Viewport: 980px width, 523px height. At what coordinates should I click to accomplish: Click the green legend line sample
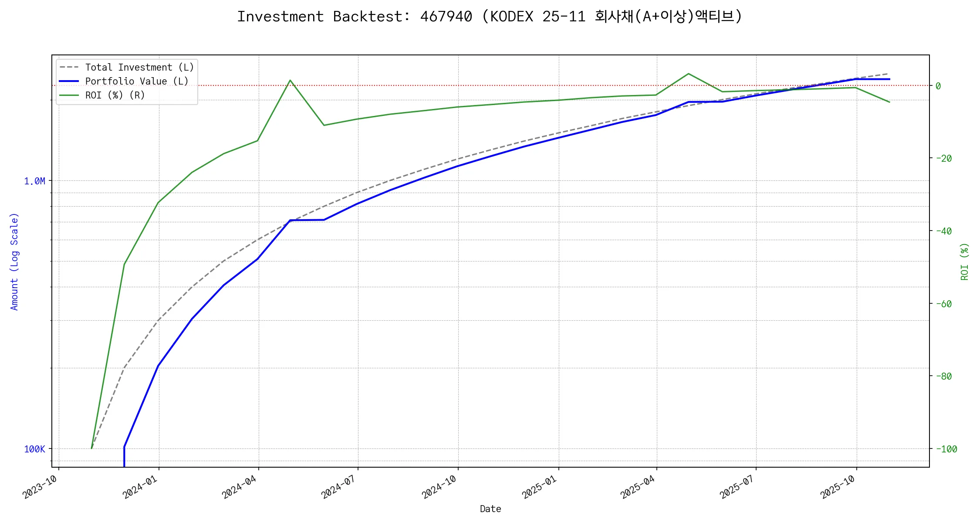coord(69,95)
